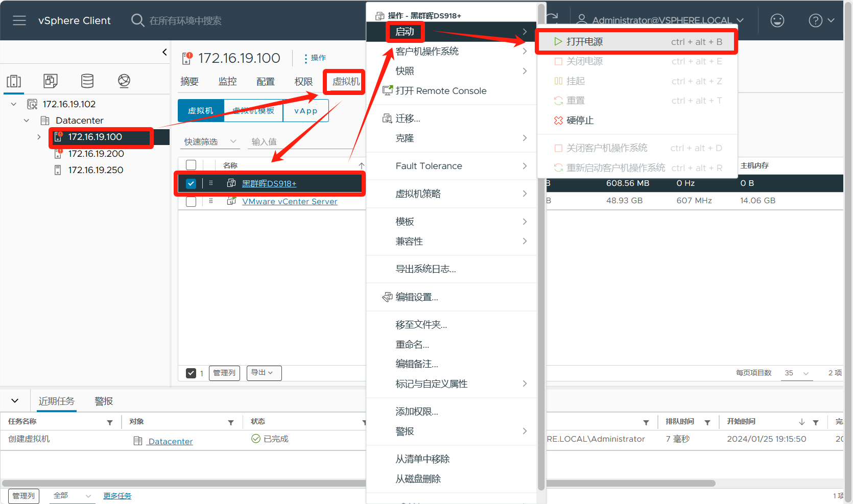The width and height of the screenshot is (853, 504).
Task: Toggle the select-all checkbox in table header
Action: coord(191,165)
